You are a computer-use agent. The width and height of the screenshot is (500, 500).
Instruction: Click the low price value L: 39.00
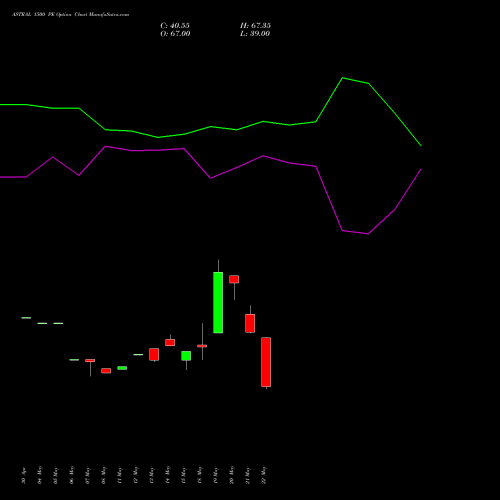click(255, 34)
